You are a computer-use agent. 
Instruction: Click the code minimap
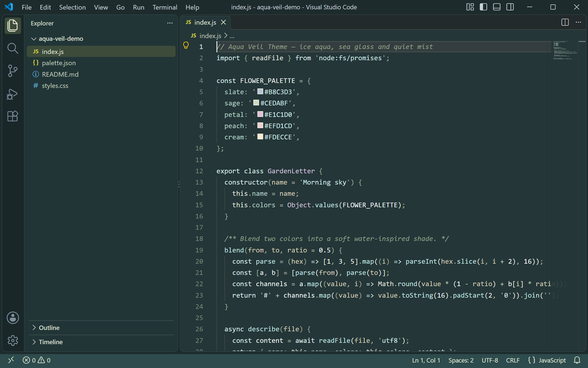pyautogui.click(x=566, y=50)
